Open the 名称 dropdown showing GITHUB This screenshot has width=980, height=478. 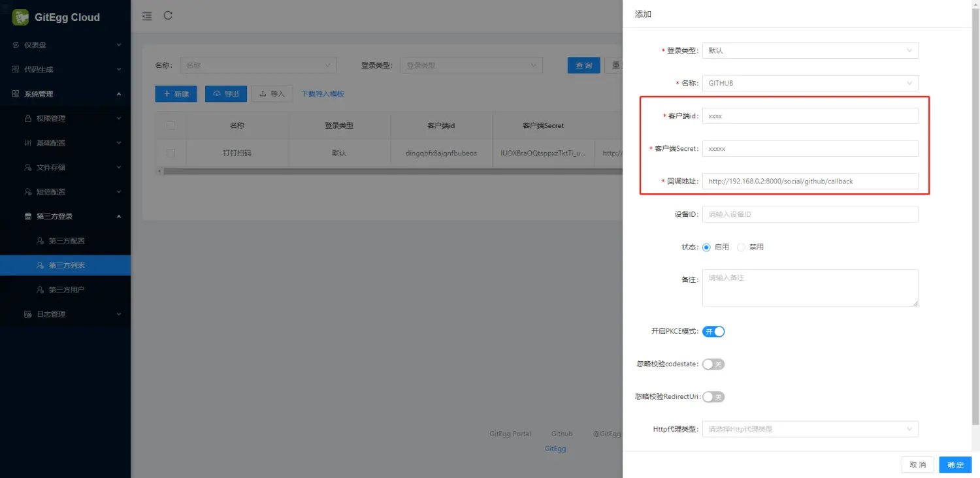tap(810, 83)
